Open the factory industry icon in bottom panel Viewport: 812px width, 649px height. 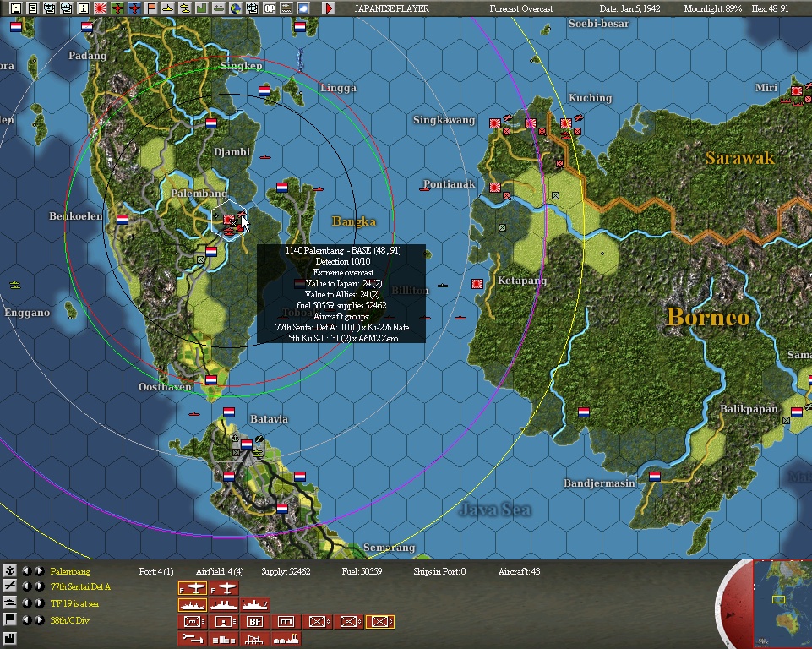[x=10, y=639]
